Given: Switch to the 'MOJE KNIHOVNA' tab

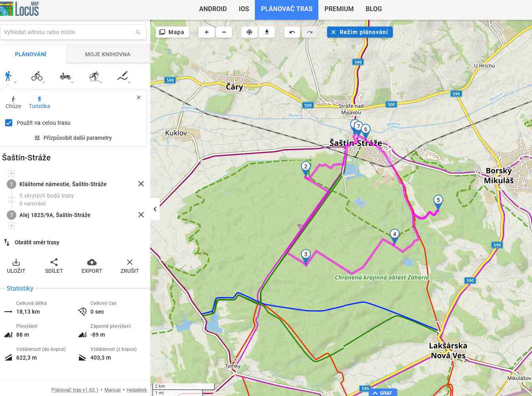Looking at the screenshot, I should [107, 54].
